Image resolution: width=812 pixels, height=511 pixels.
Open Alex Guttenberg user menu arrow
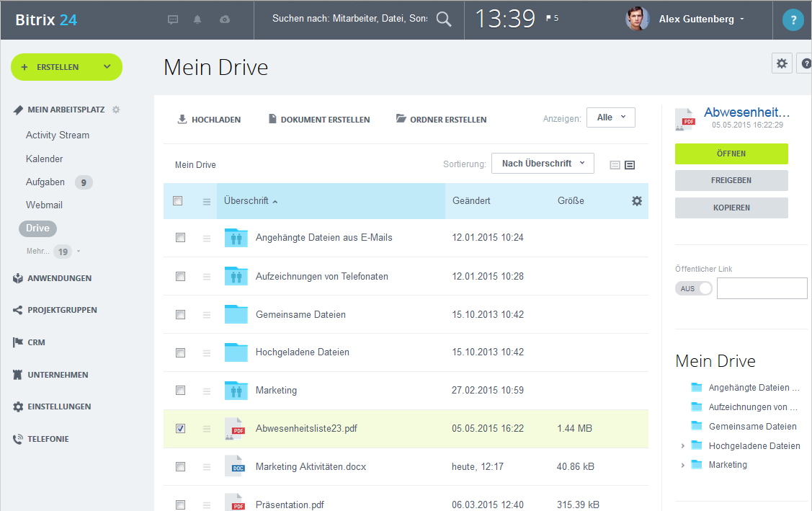742,19
